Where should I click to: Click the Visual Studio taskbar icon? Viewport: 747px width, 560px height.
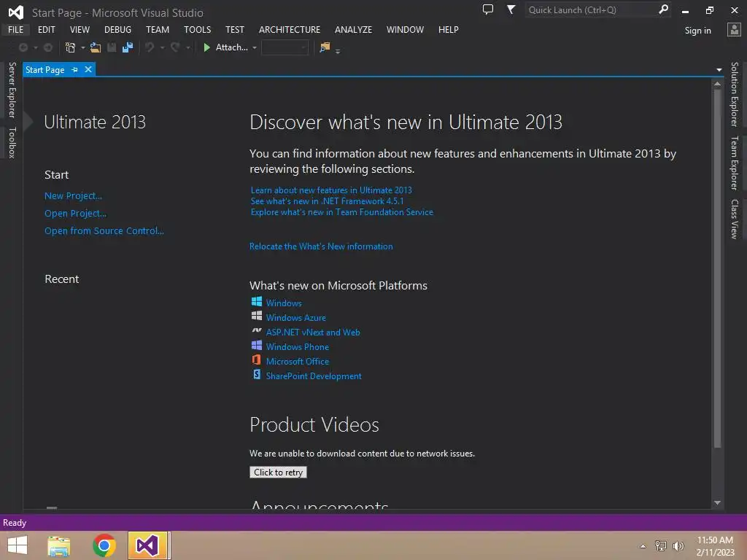149,545
